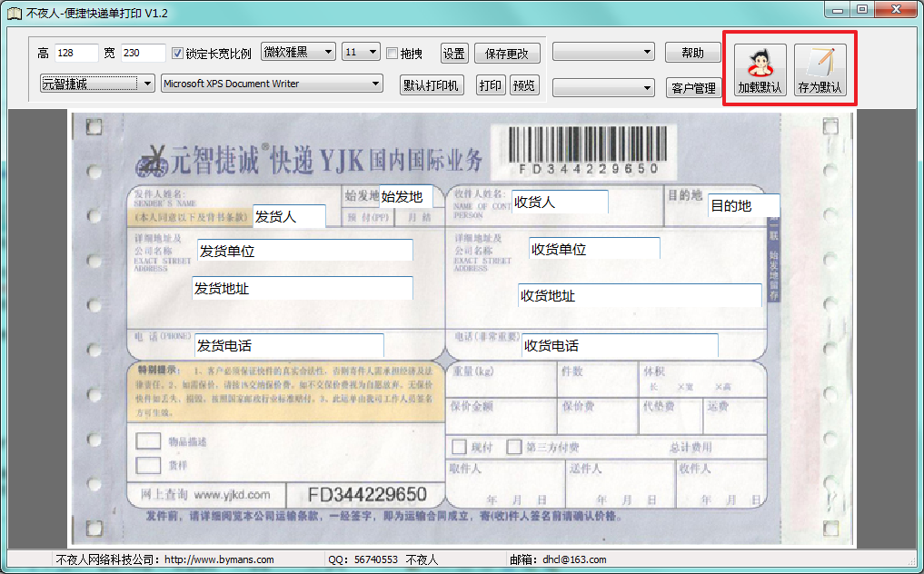Open 客户管理 customer management

pyautogui.click(x=693, y=88)
